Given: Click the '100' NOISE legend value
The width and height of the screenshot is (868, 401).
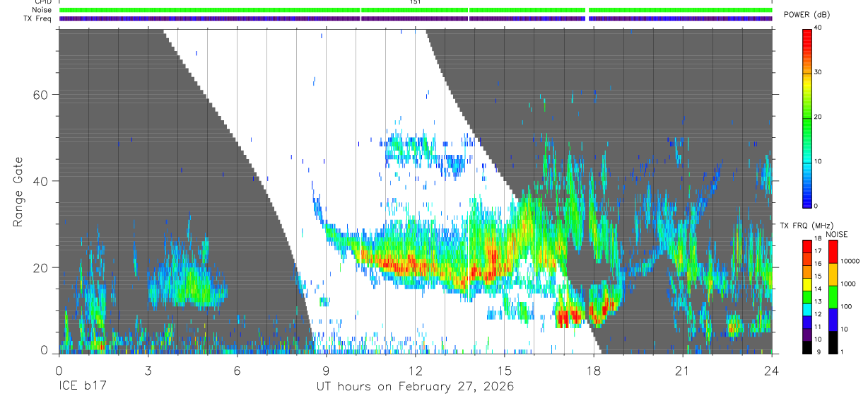Looking at the screenshot, I should (x=846, y=306).
